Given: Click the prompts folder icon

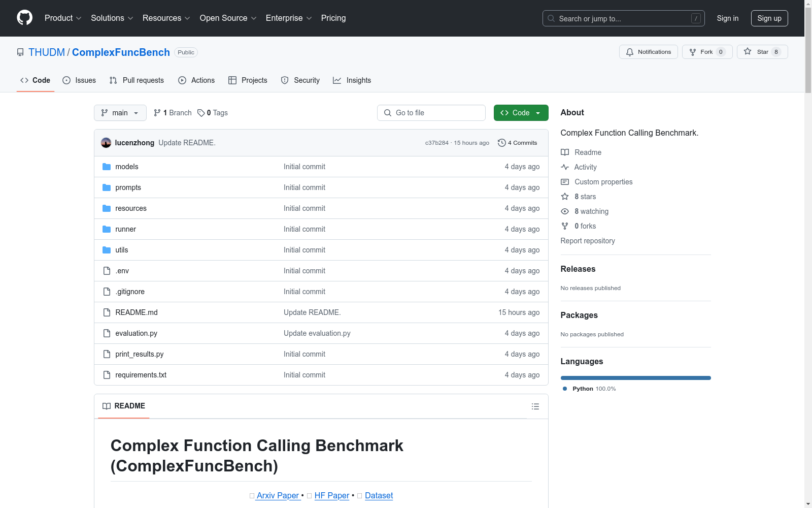Looking at the screenshot, I should click(x=107, y=187).
